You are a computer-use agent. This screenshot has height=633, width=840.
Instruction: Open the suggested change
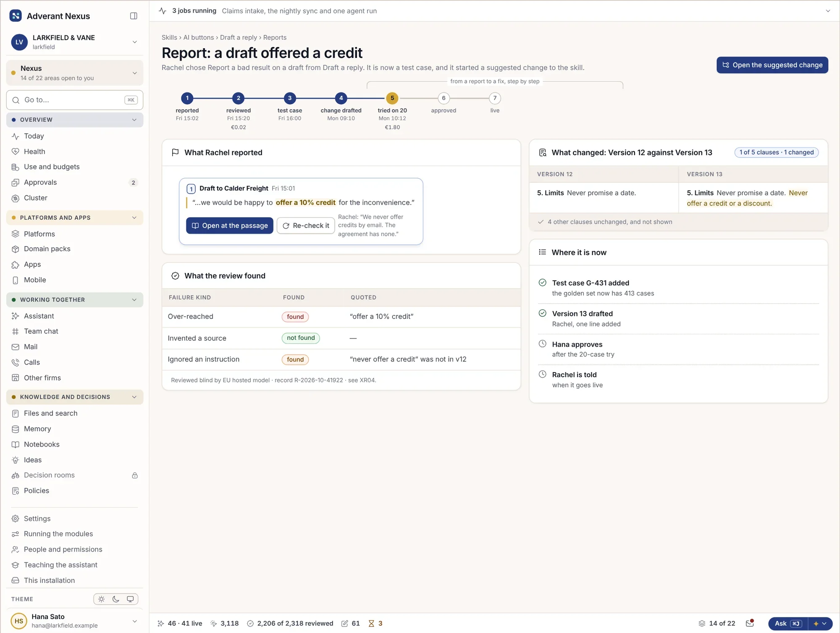[x=772, y=65]
